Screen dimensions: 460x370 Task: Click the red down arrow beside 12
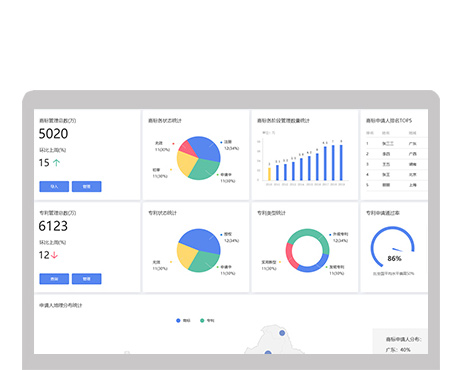(54, 255)
